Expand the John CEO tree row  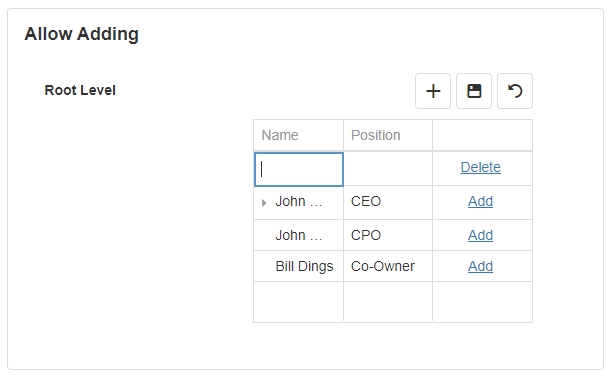pos(264,203)
